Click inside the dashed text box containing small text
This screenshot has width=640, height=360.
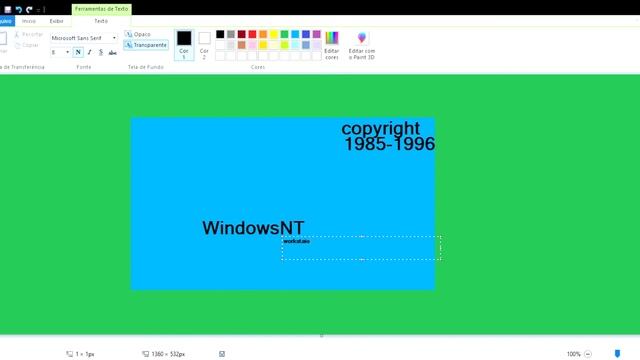point(361,248)
